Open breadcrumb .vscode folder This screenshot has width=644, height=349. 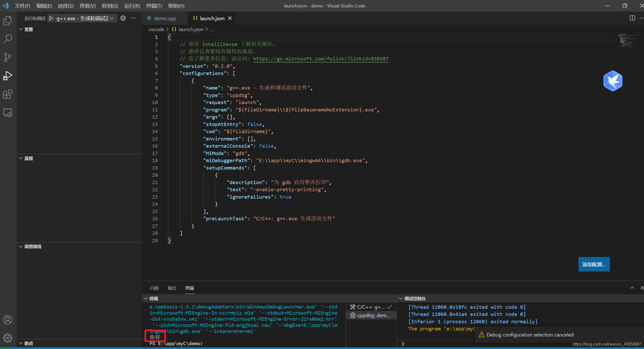pyautogui.click(x=156, y=29)
